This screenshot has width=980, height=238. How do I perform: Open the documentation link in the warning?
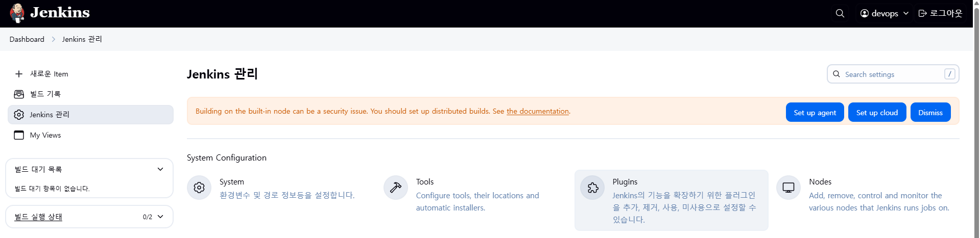[538, 111]
